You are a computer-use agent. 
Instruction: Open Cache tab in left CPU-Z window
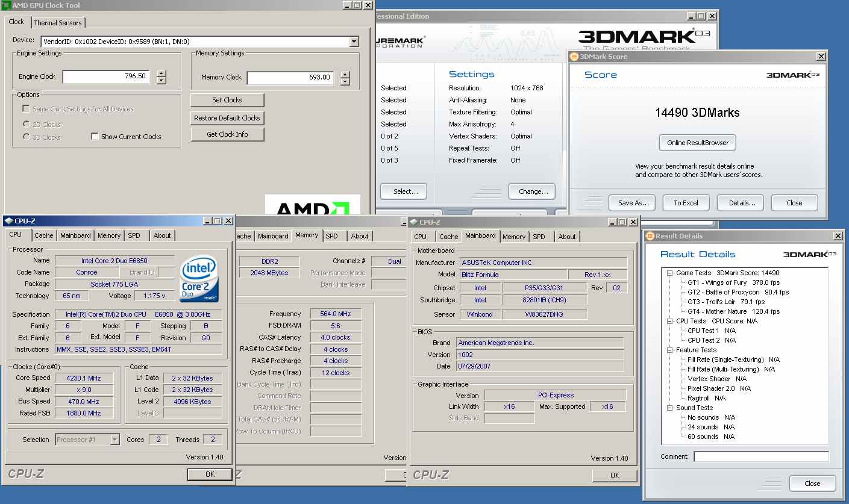(43, 235)
